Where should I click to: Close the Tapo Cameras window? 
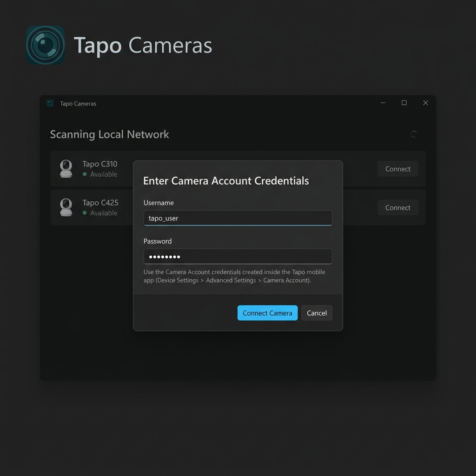coord(426,103)
